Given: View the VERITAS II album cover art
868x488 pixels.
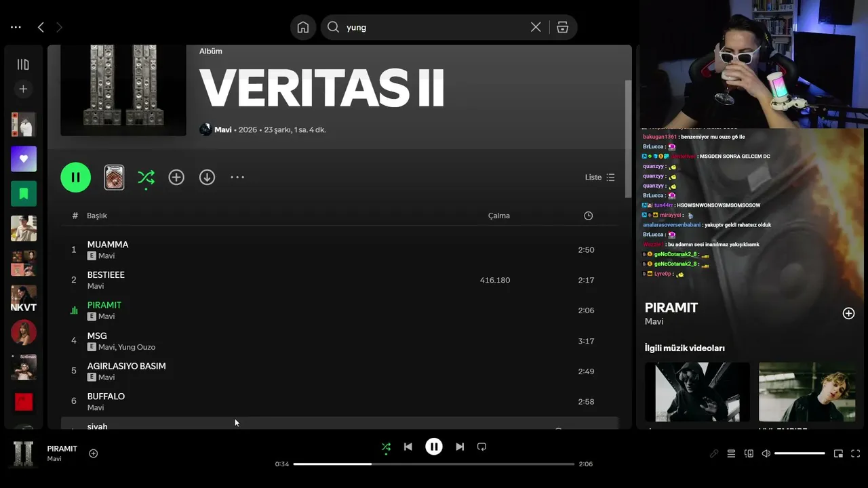Looking at the screenshot, I should click(x=123, y=90).
